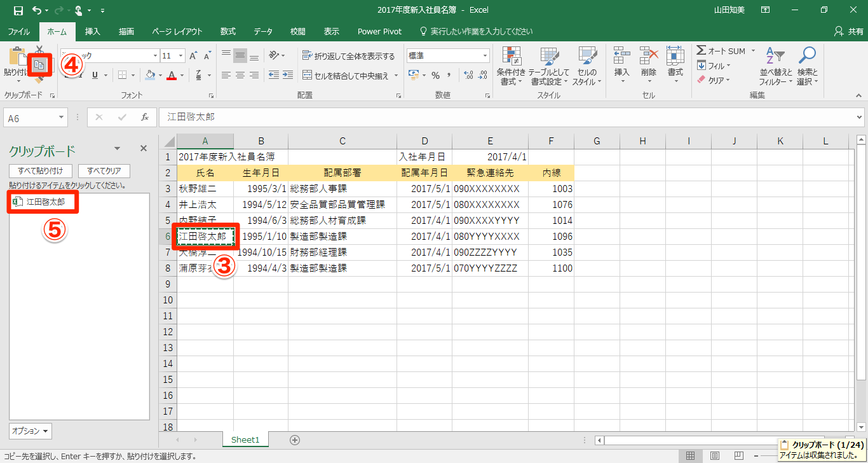This screenshot has width=868, height=463.
Task: Open the ファイル tab
Action: pyautogui.click(x=19, y=31)
